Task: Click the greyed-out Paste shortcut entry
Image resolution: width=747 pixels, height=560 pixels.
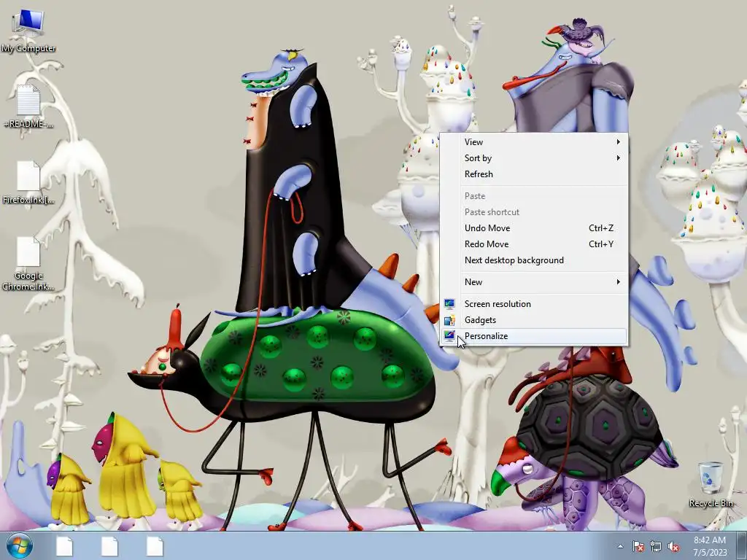Action: pos(533,212)
